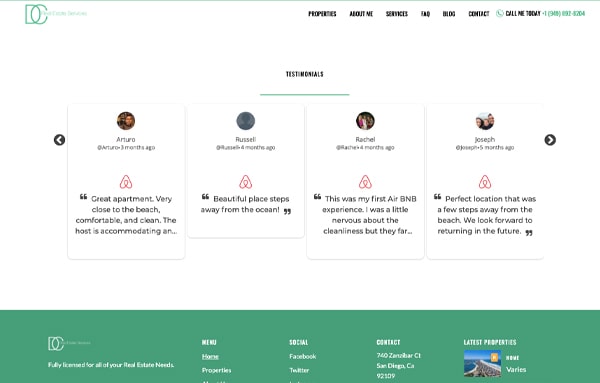Click Joseph's reviewer name
The height and width of the screenshot is (383, 600).
[485, 140]
